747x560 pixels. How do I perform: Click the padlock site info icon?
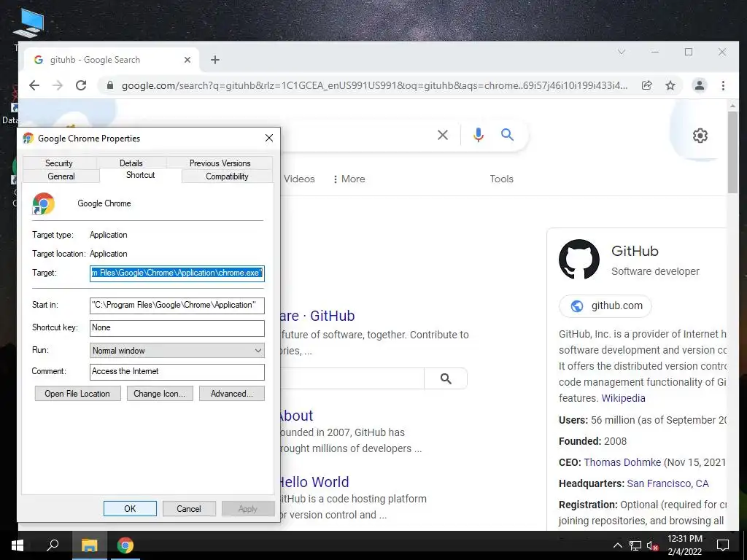click(110, 85)
